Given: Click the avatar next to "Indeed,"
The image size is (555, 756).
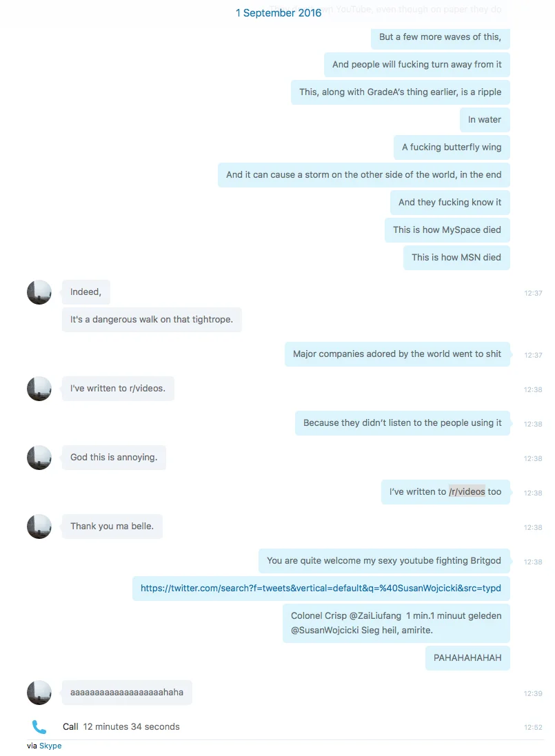Looking at the screenshot, I should click(39, 292).
